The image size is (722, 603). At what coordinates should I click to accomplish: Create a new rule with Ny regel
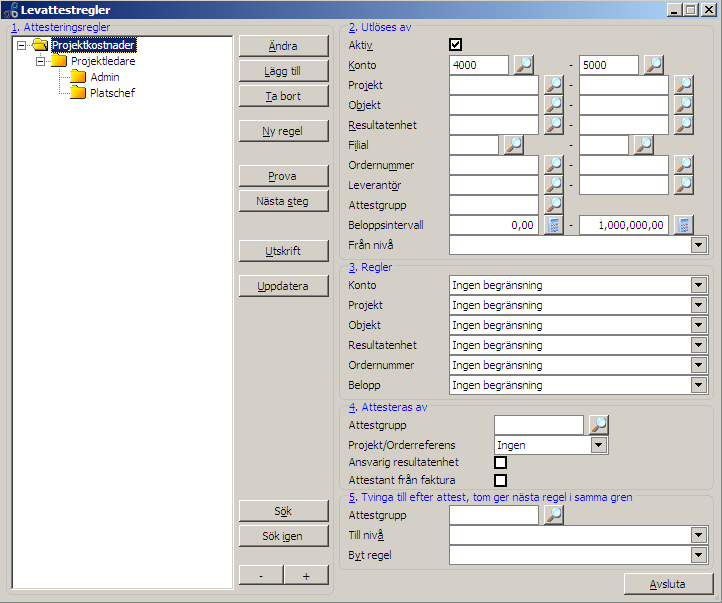(284, 131)
